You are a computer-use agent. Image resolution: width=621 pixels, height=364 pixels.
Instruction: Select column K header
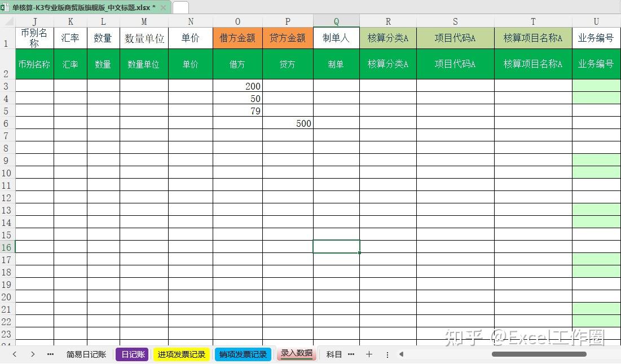[x=71, y=21]
